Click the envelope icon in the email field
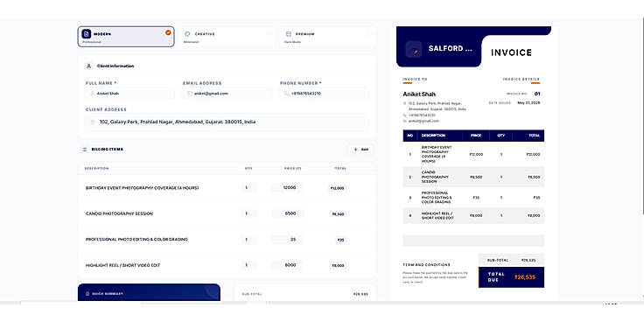The width and height of the screenshot is (644, 322). pos(190,94)
